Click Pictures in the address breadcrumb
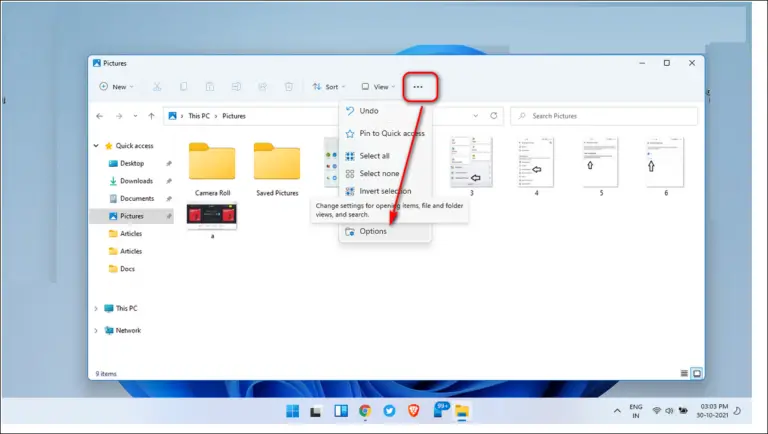The width and height of the screenshot is (768, 434). 234,116
